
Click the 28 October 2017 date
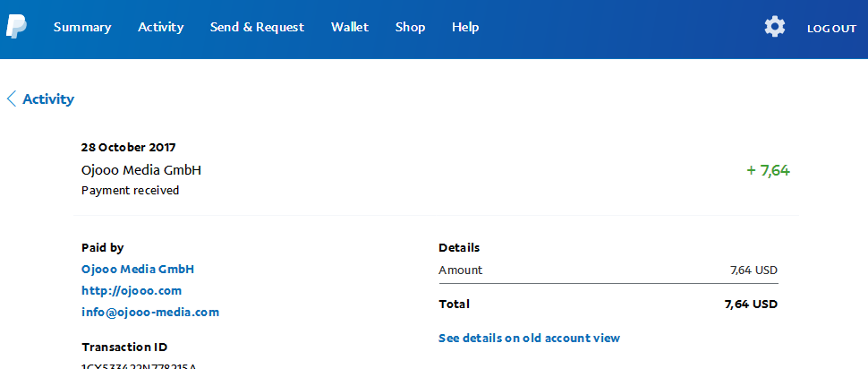tap(129, 148)
